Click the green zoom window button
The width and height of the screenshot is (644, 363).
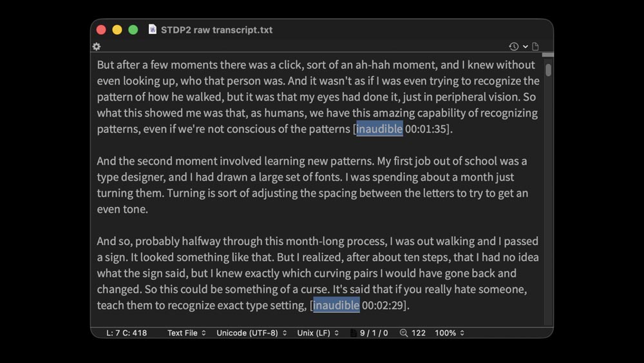[133, 30]
